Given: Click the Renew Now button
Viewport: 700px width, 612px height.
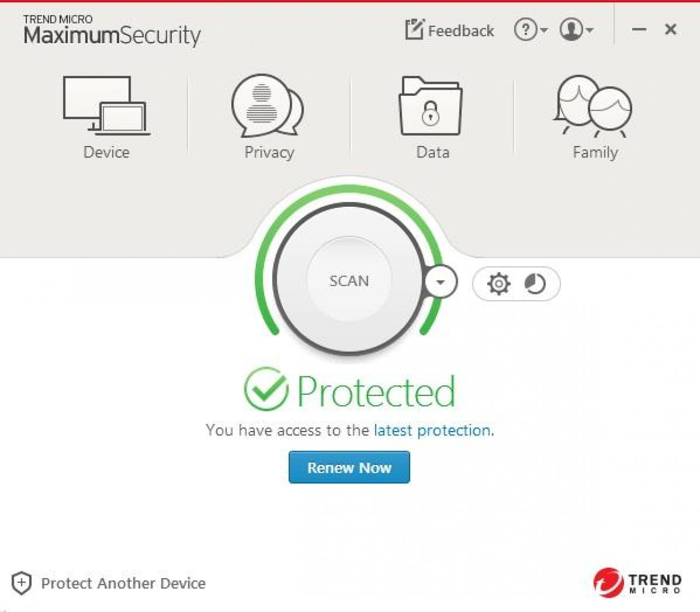Looking at the screenshot, I should tap(349, 467).
